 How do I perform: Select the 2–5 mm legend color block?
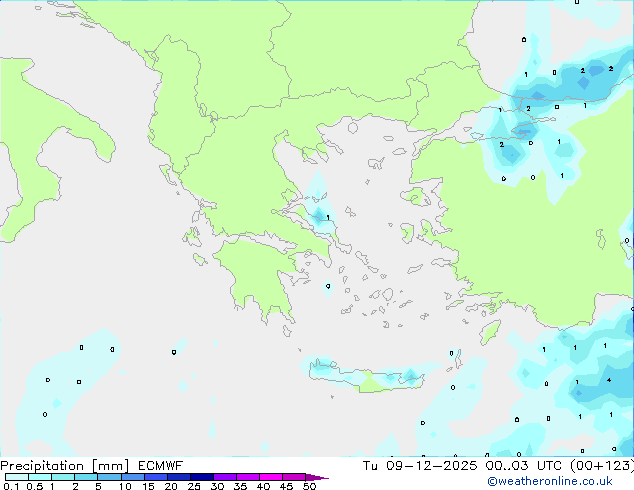(86, 477)
